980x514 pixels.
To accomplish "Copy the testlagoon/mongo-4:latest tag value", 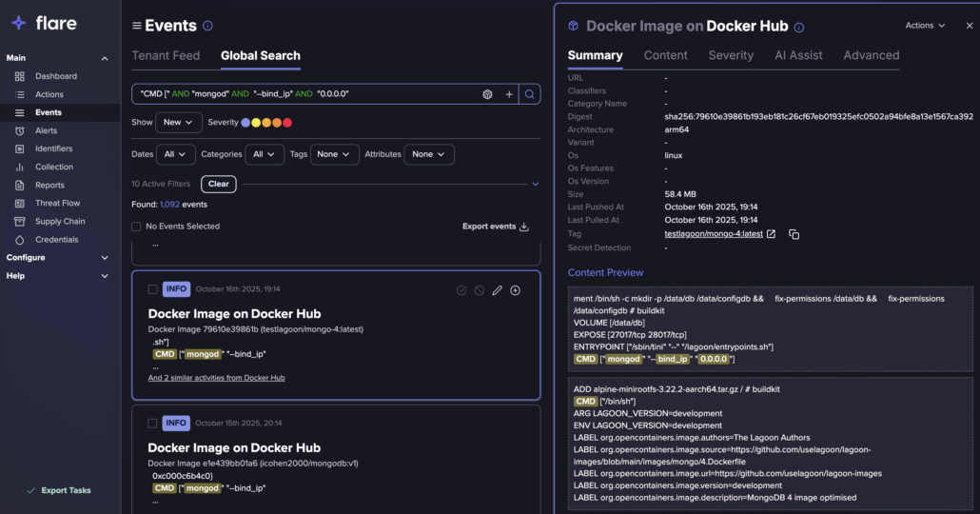I will pos(794,234).
